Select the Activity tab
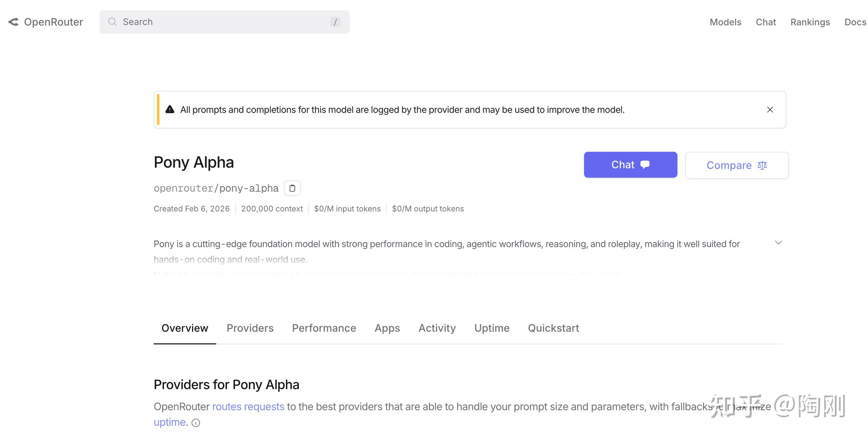 pos(437,328)
